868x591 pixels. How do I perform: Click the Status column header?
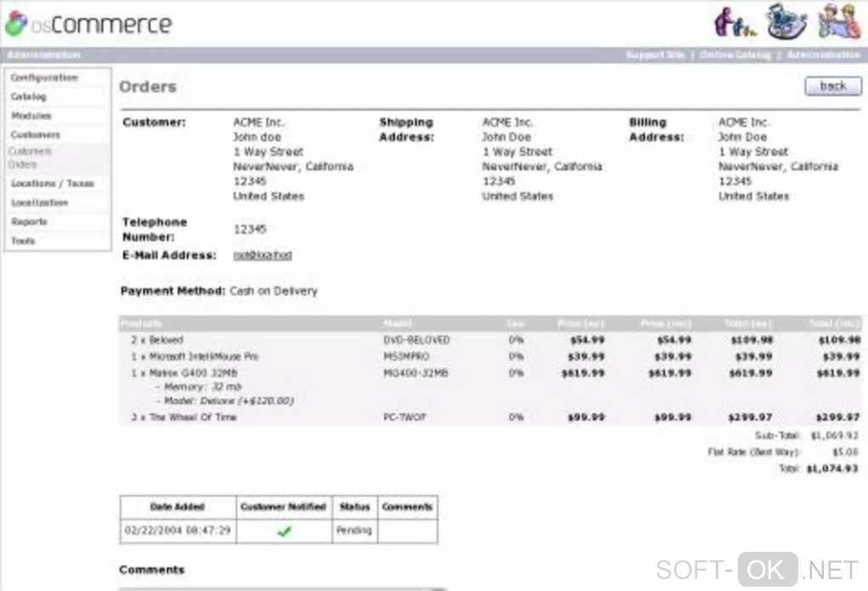pos(354,507)
